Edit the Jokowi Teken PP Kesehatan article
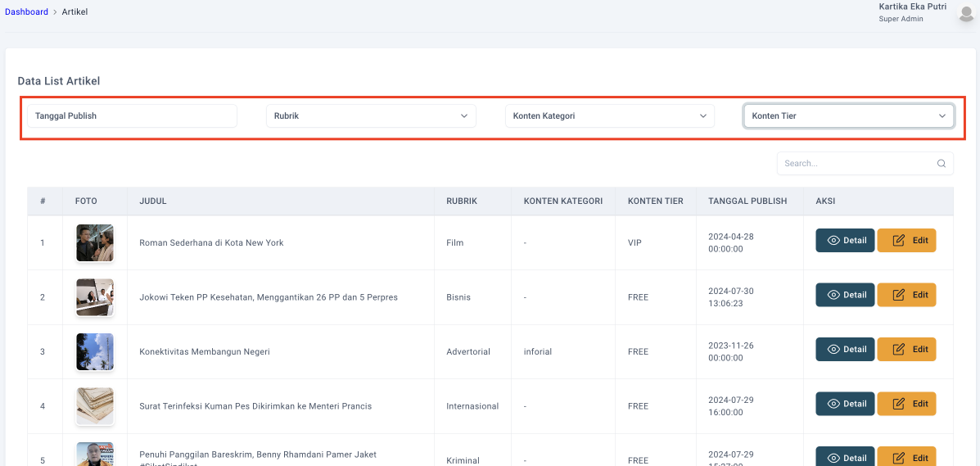 [907, 295]
